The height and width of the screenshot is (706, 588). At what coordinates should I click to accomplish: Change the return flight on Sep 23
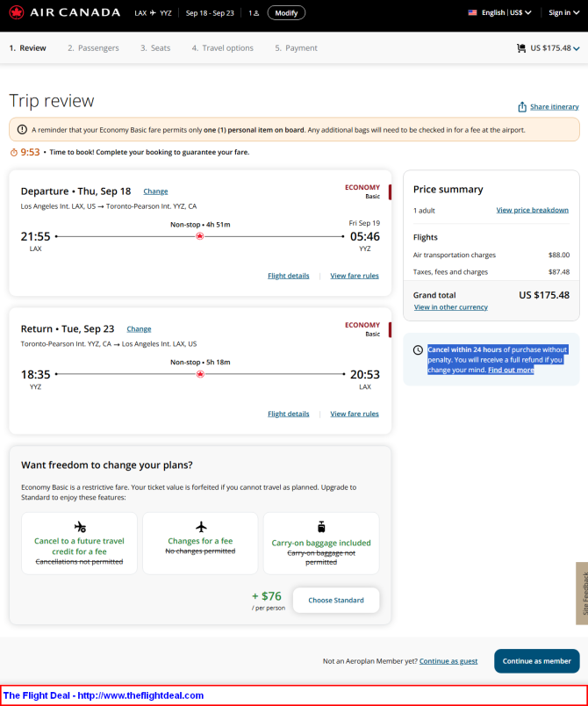(x=139, y=329)
